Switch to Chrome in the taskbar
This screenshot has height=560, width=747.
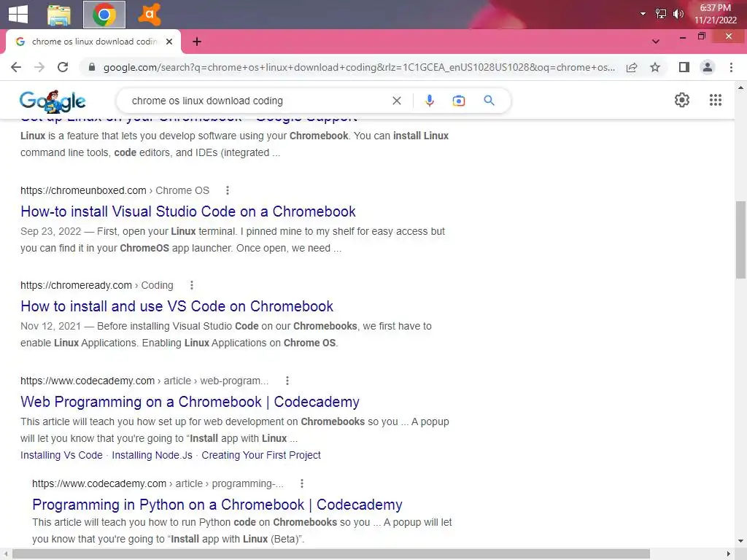tap(104, 15)
